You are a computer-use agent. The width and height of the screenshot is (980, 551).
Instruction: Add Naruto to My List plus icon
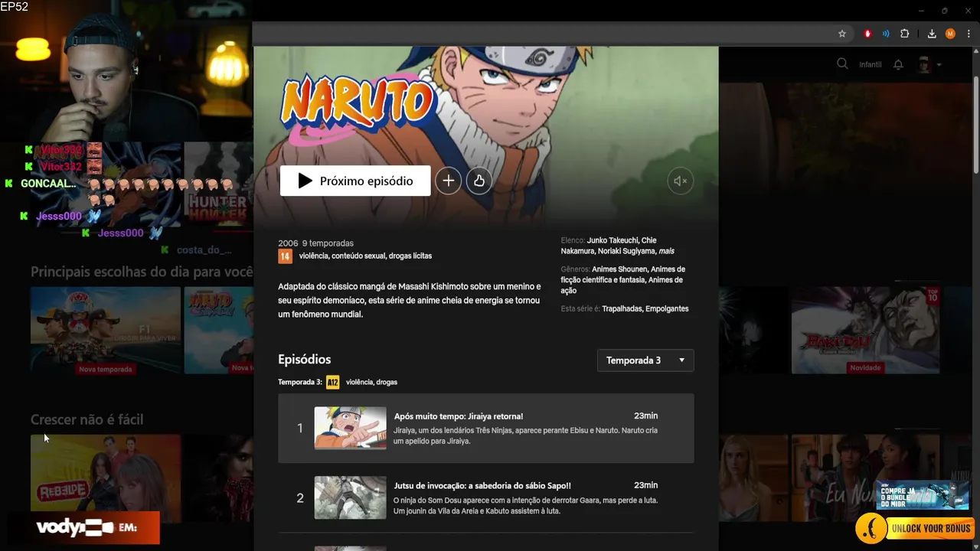449,181
